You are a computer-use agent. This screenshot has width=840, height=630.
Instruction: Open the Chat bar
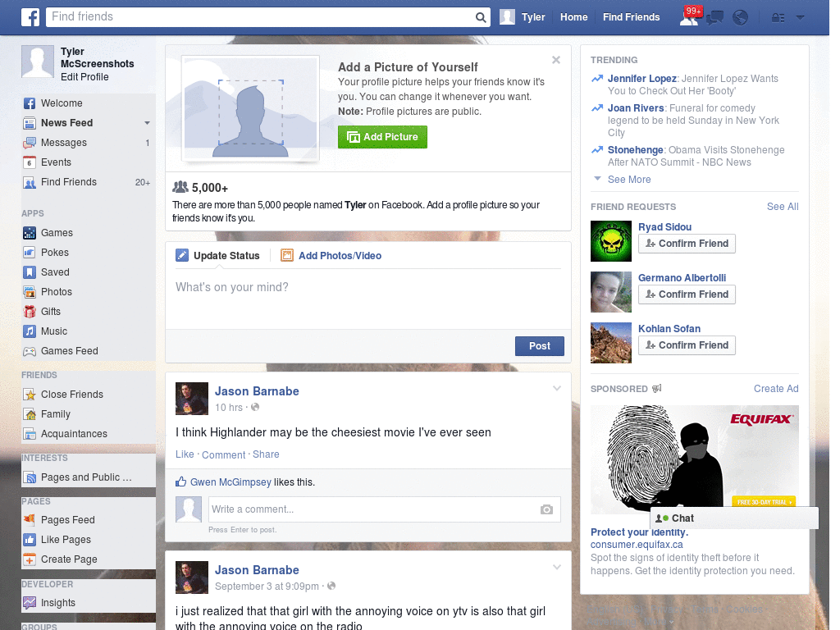pyautogui.click(x=734, y=518)
